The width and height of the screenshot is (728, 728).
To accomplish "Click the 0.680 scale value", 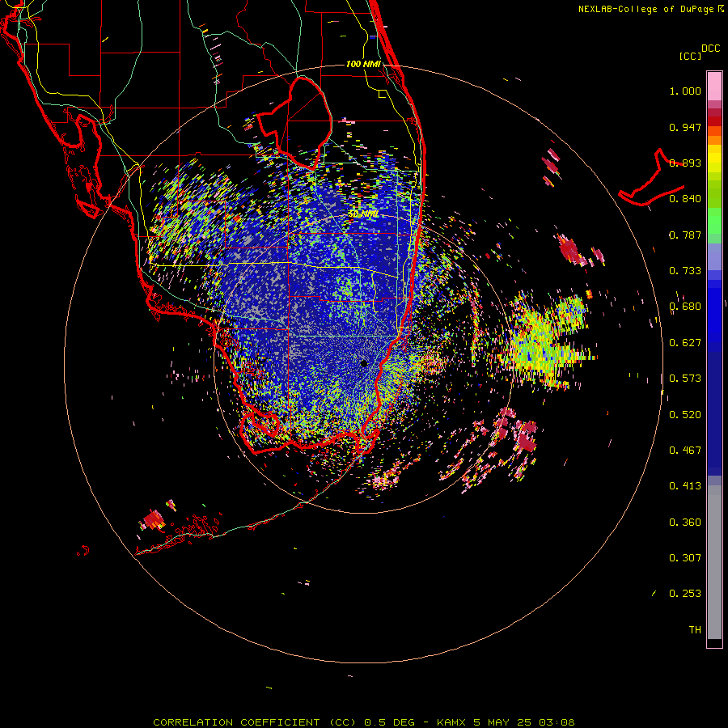I will click(685, 307).
